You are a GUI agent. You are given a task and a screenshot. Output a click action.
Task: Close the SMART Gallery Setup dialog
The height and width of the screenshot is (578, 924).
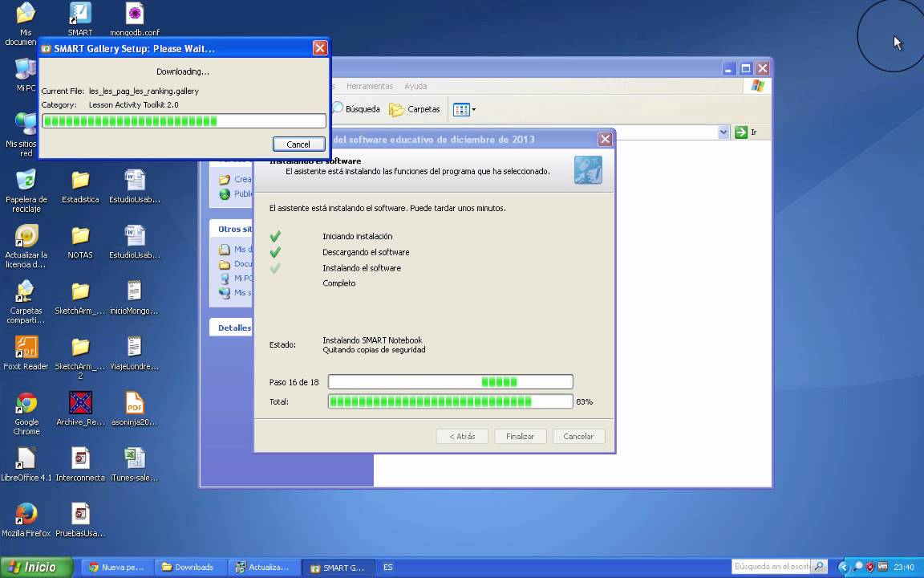(320, 48)
